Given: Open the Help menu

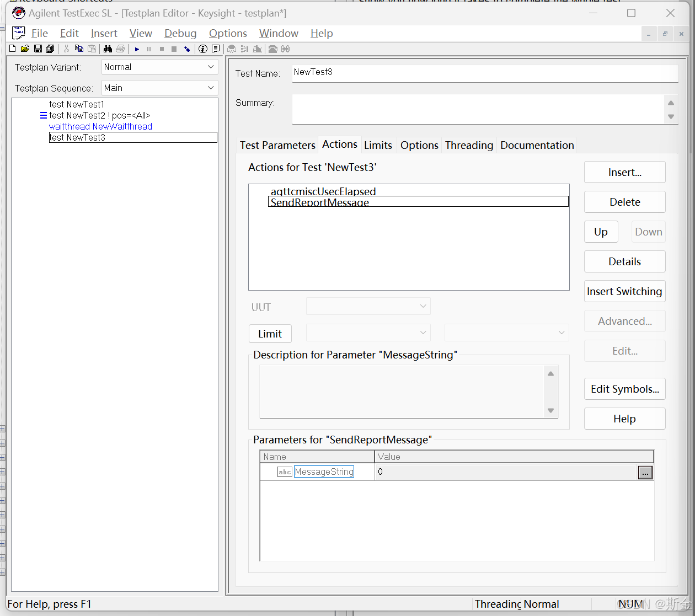Looking at the screenshot, I should tap(322, 33).
